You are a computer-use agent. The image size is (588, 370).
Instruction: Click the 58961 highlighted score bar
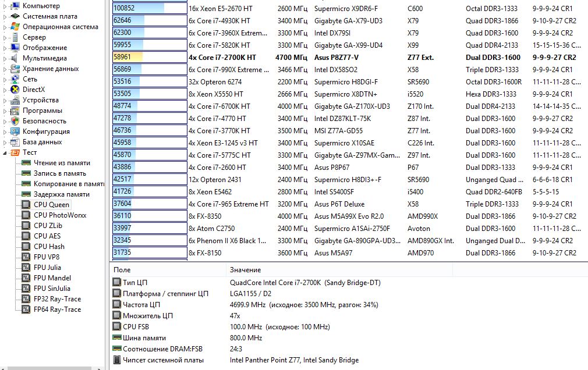150,58
